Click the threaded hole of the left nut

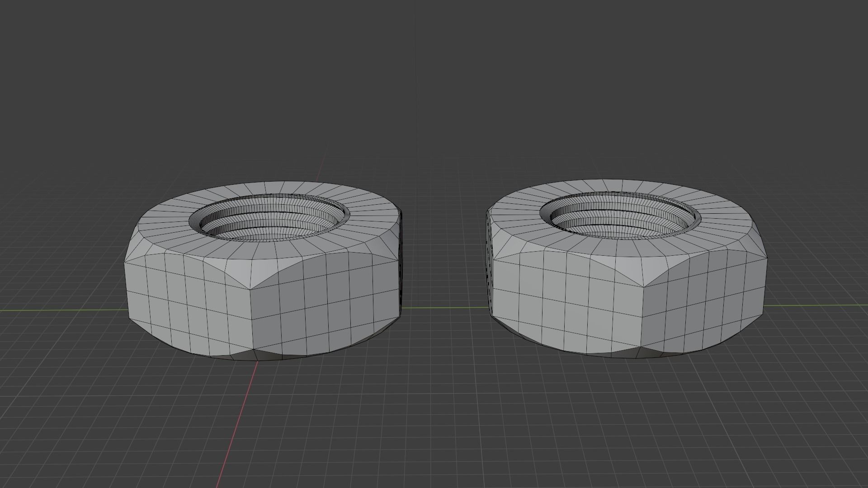[269, 217]
